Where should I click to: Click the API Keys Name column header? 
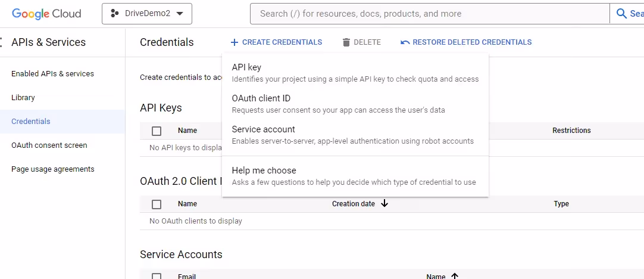187,131
